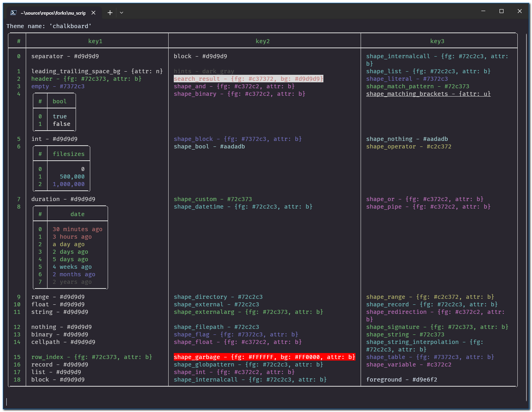Click the '30 minutes ago' date row

click(x=78, y=229)
